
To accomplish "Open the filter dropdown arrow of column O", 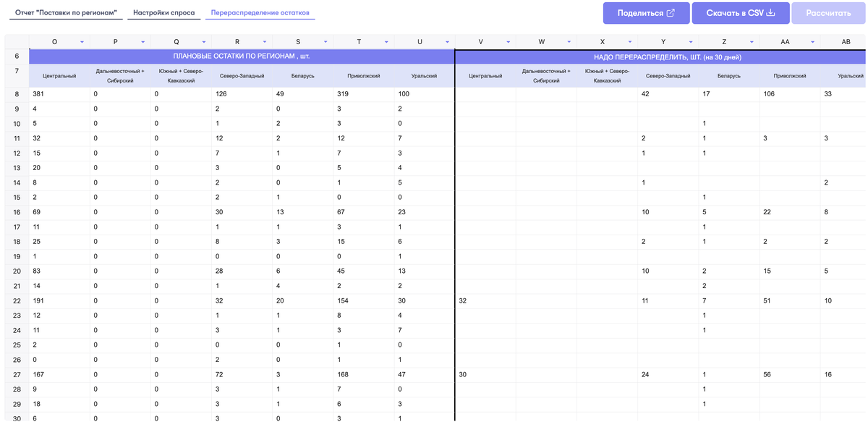I will click(x=82, y=43).
